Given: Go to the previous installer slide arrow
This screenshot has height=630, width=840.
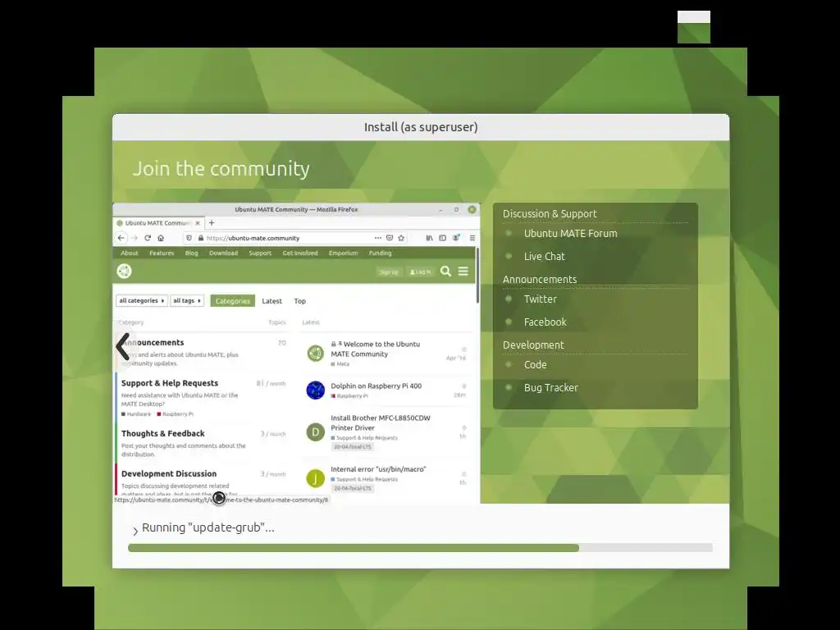Looking at the screenshot, I should click(x=123, y=347).
